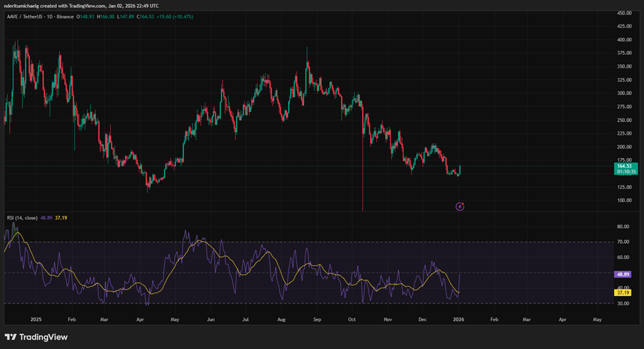Click the 70.00 level on RSI scale
Viewport: 644px width, 349px height.
(x=623, y=242)
